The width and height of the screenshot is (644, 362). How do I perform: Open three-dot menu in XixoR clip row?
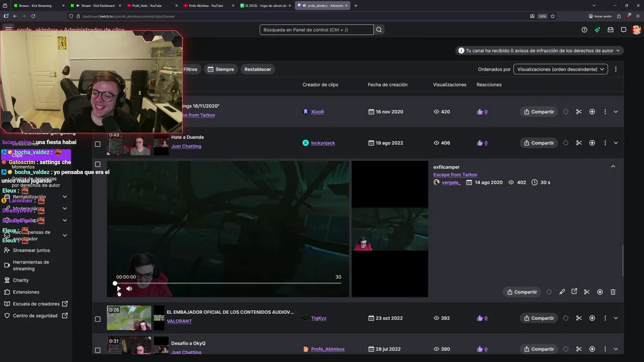click(x=605, y=112)
